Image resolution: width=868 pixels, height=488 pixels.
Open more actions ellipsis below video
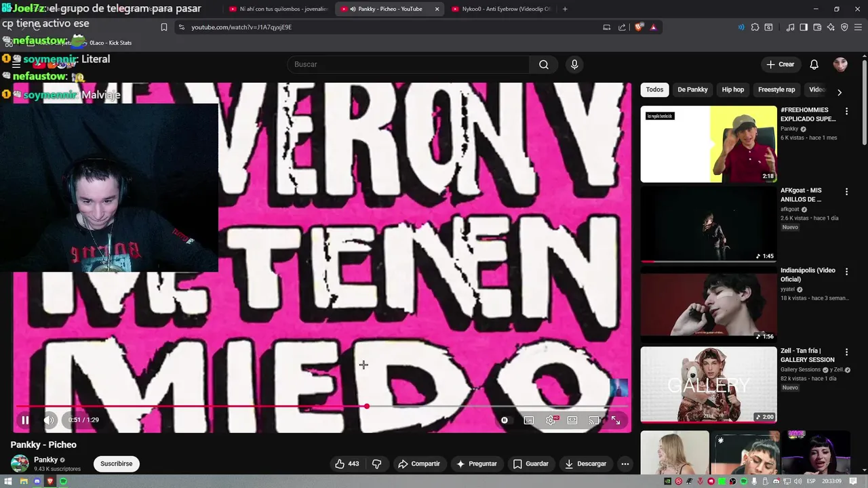click(x=625, y=464)
